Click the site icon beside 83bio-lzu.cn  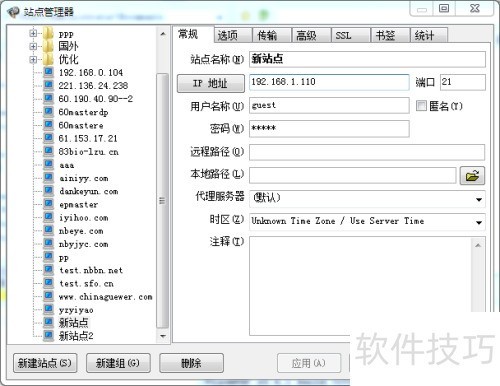coord(49,151)
